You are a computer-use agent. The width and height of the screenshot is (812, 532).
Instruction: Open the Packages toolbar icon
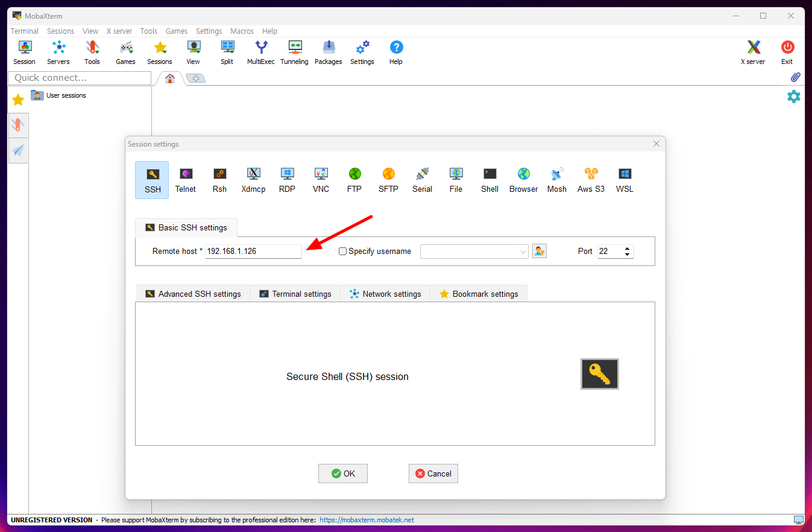(x=329, y=52)
